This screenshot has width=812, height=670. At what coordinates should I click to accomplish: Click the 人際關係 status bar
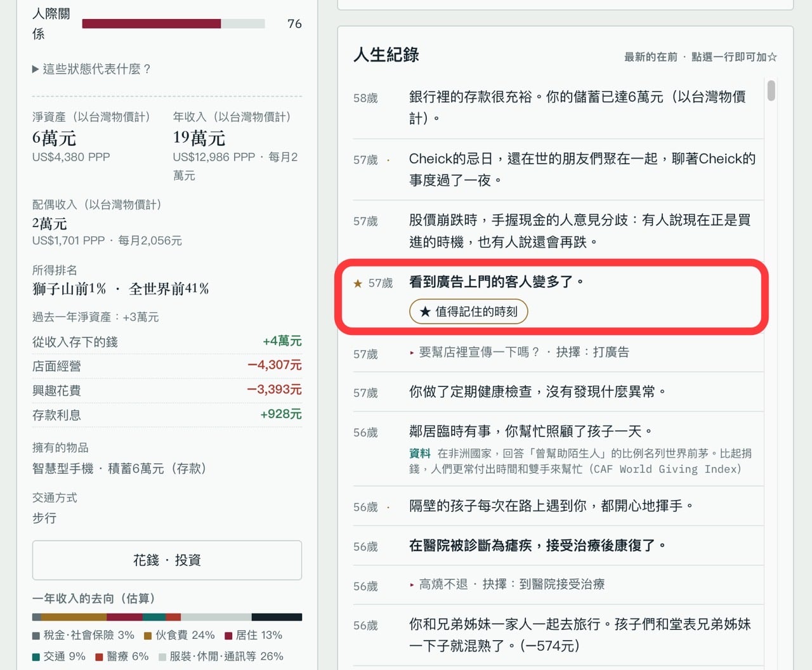pos(173,24)
